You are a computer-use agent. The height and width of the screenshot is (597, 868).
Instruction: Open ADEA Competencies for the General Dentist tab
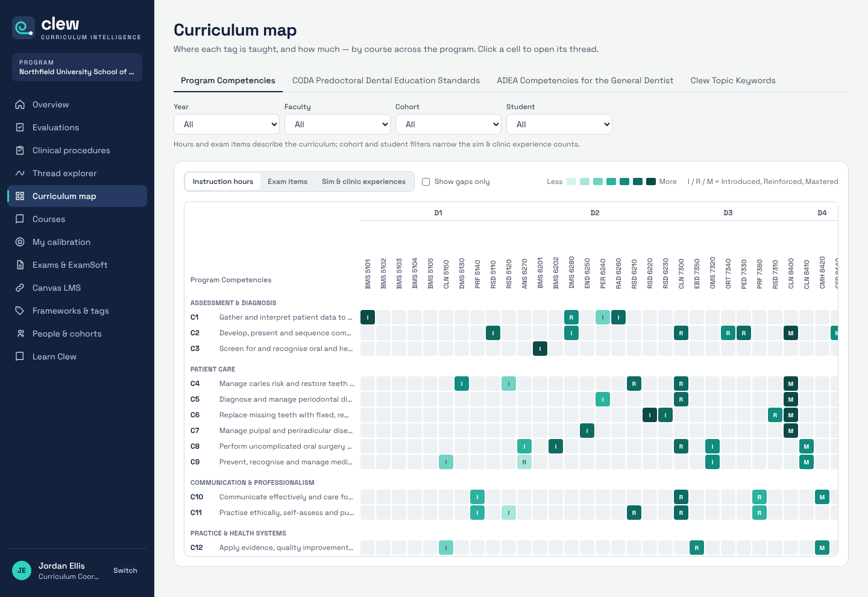click(x=585, y=81)
